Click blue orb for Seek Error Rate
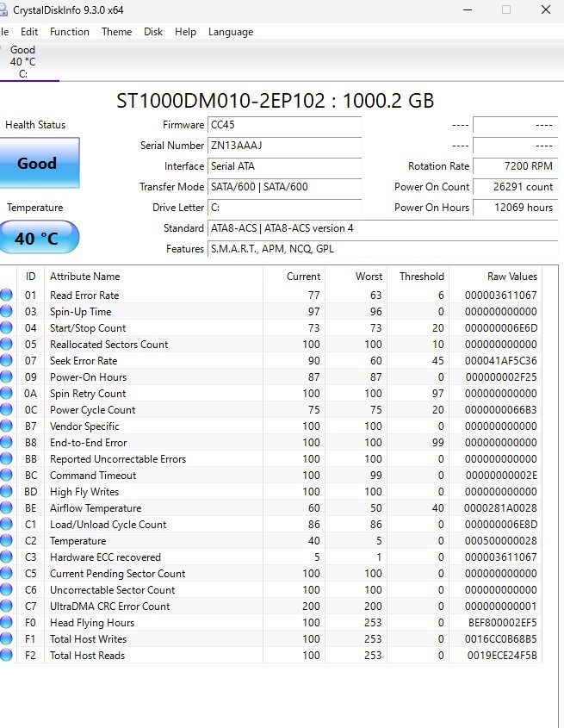This screenshot has width=564, height=728. point(6,361)
